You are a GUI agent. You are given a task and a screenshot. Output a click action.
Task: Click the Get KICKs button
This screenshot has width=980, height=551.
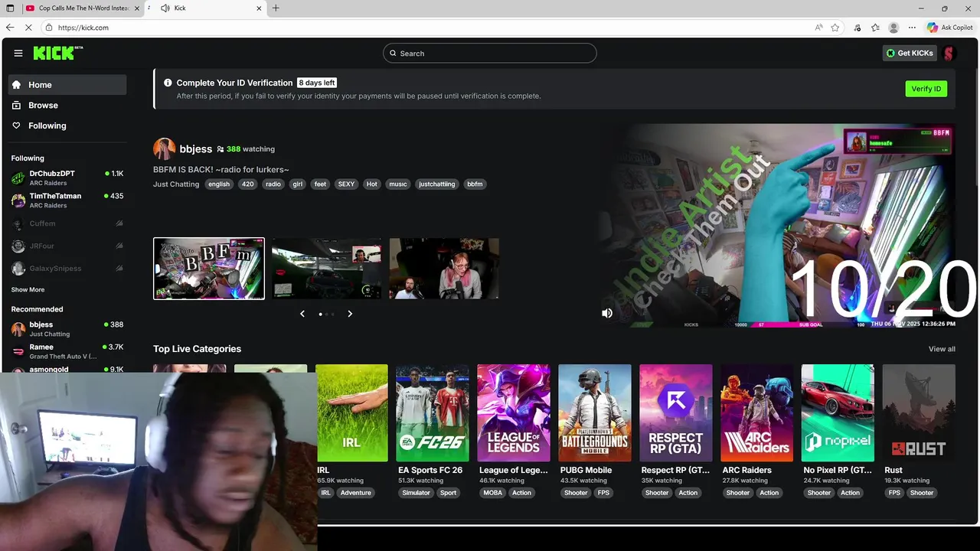(x=910, y=53)
